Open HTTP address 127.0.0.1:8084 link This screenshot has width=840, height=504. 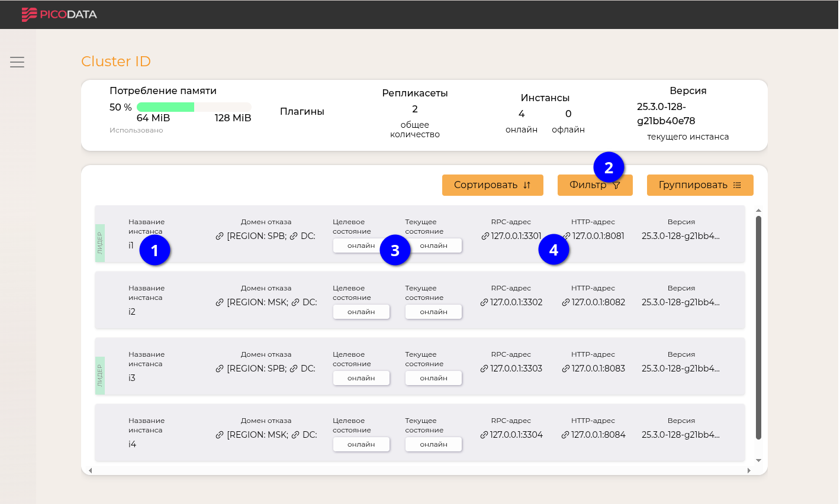[598, 435]
